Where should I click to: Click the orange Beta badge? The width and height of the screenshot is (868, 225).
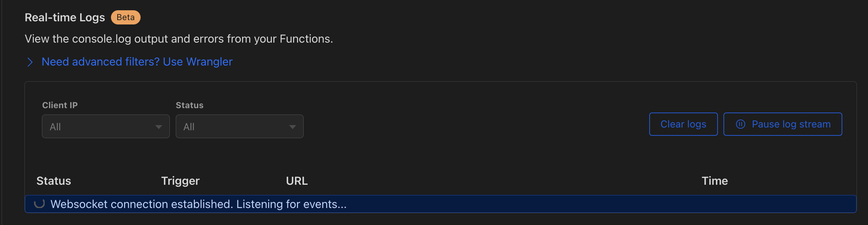[126, 17]
